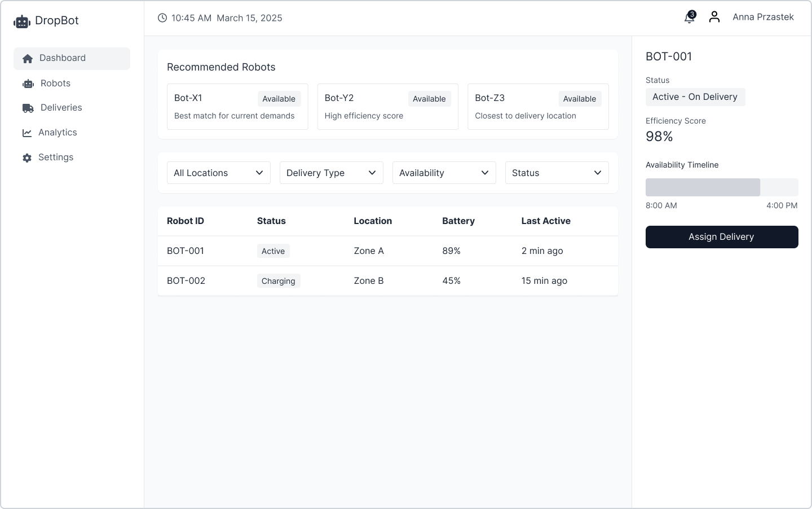Go to Deliveries in the sidebar
The height and width of the screenshot is (509, 812).
[61, 108]
